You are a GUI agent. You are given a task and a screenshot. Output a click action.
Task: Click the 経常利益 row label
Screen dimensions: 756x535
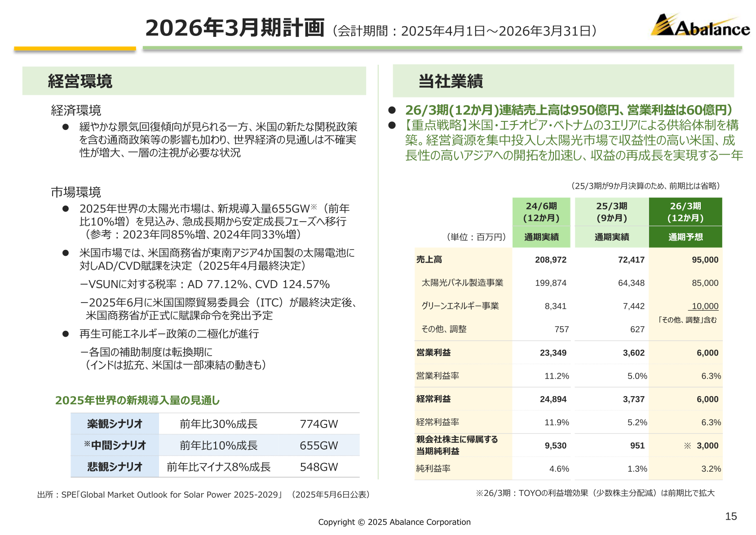pyautogui.click(x=433, y=399)
